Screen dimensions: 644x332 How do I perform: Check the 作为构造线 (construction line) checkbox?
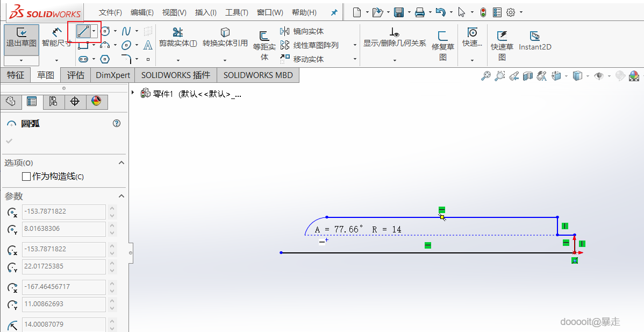[x=26, y=176]
